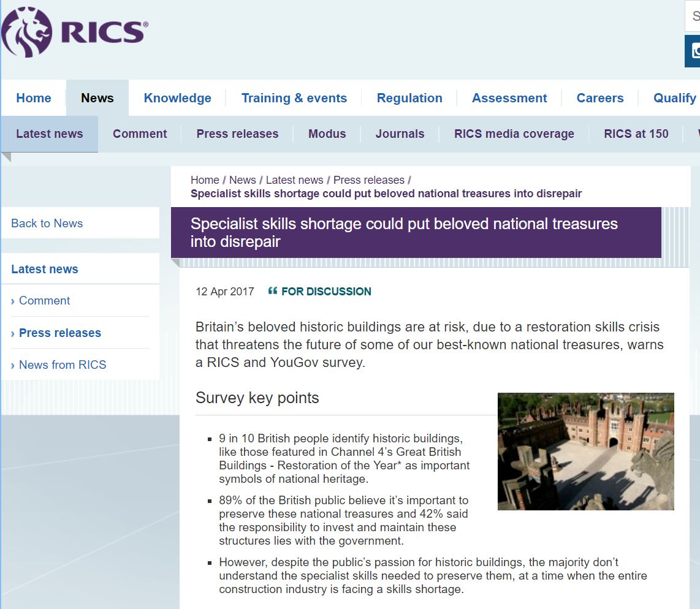Click the bullet starting 'However, despite the public's passion'
The height and width of the screenshot is (609, 700).
[x=433, y=575]
